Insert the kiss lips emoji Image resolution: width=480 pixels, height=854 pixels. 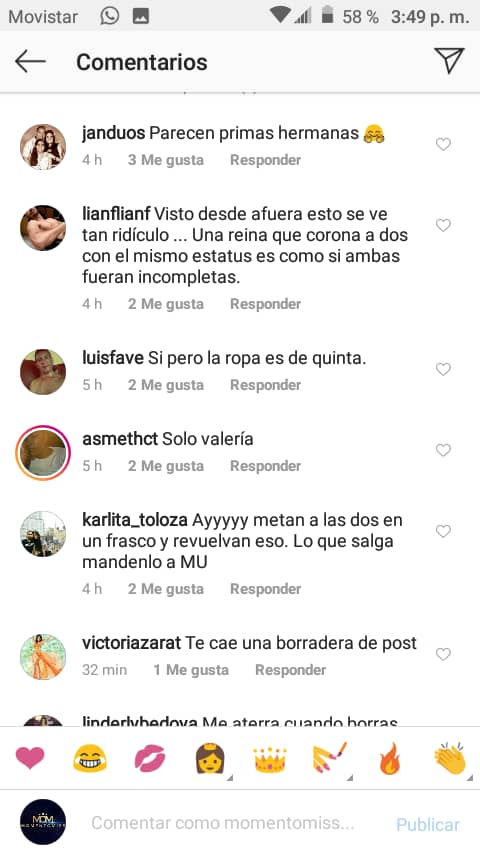click(150, 758)
